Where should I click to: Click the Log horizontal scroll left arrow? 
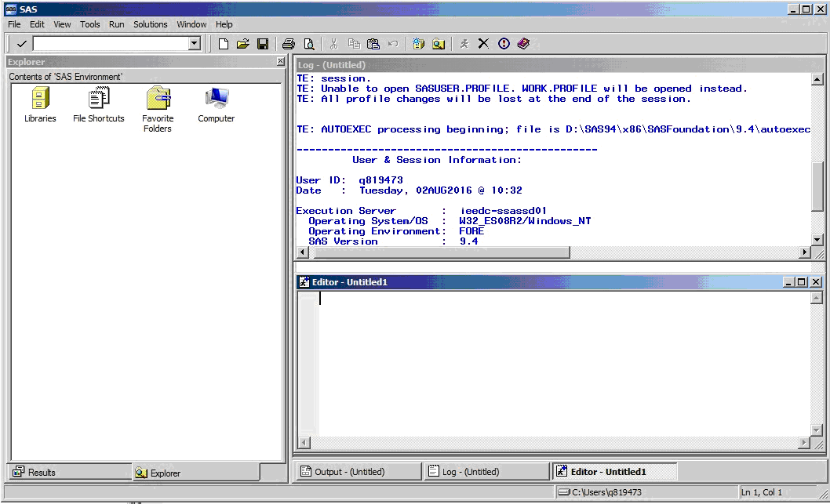[x=302, y=252]
